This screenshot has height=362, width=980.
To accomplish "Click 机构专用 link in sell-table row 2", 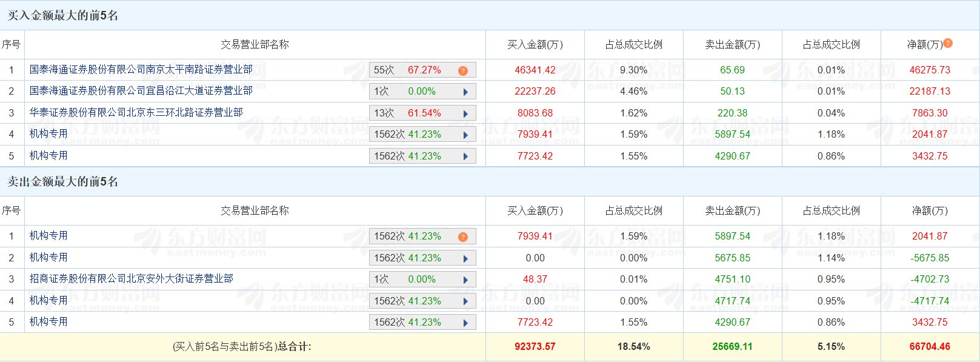I will [x=48, y=258].
